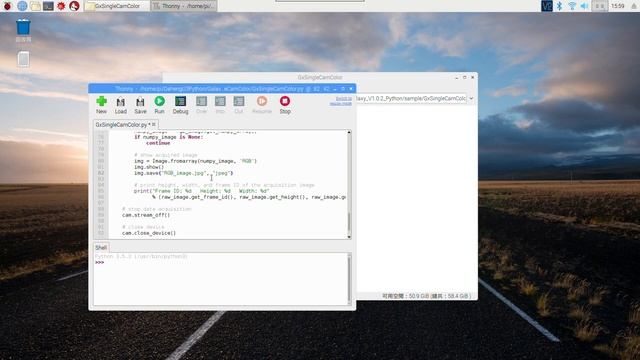The height and width of the screenshot is (360, 640).
Task: Click the editor scrollbar up arrow
Action: point(349,133)
